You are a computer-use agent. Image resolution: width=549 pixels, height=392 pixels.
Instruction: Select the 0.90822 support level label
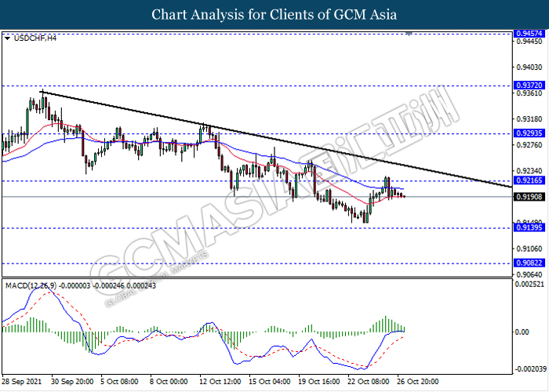pos(529,263)
